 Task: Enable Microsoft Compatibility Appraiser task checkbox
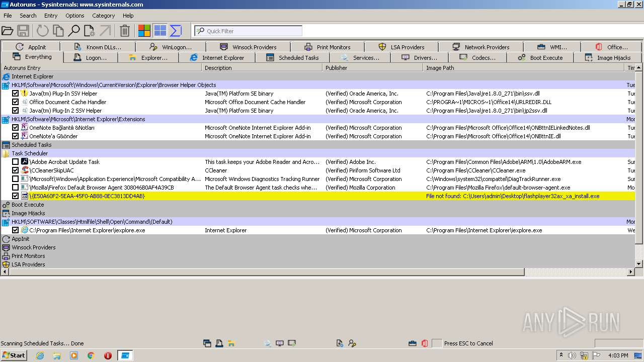point(16,179)
